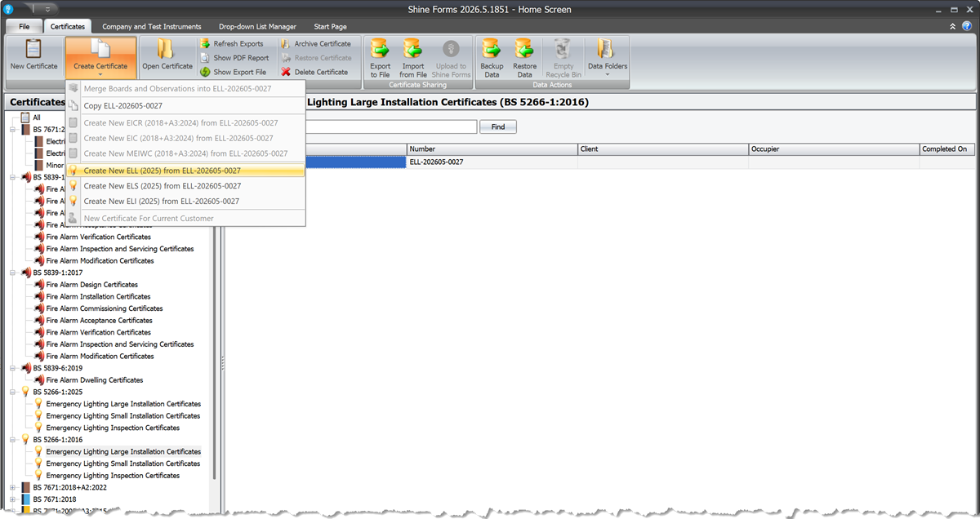This screenshot has height=519, width=980.
Task: Switch to the Start Page tab
Action: click(x=332, y=27)
